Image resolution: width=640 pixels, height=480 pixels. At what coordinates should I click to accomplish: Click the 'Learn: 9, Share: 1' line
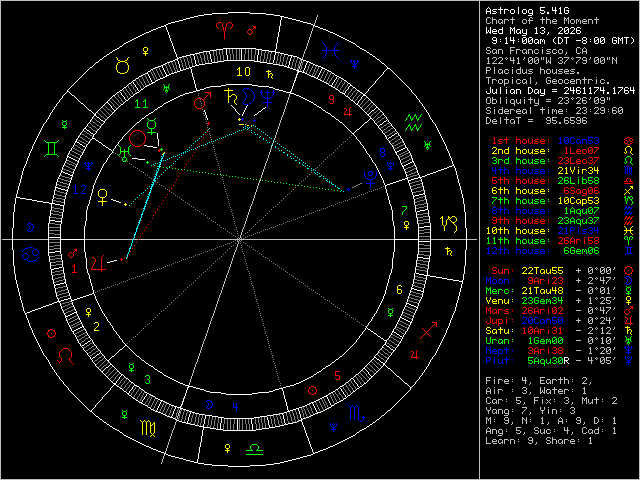539,441
